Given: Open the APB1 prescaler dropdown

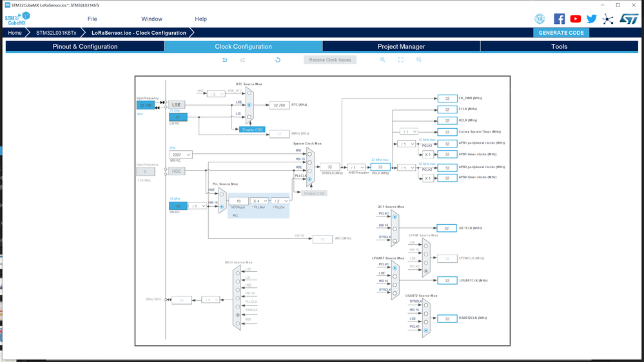Looking at the screenshot, I should coord(407,144).
